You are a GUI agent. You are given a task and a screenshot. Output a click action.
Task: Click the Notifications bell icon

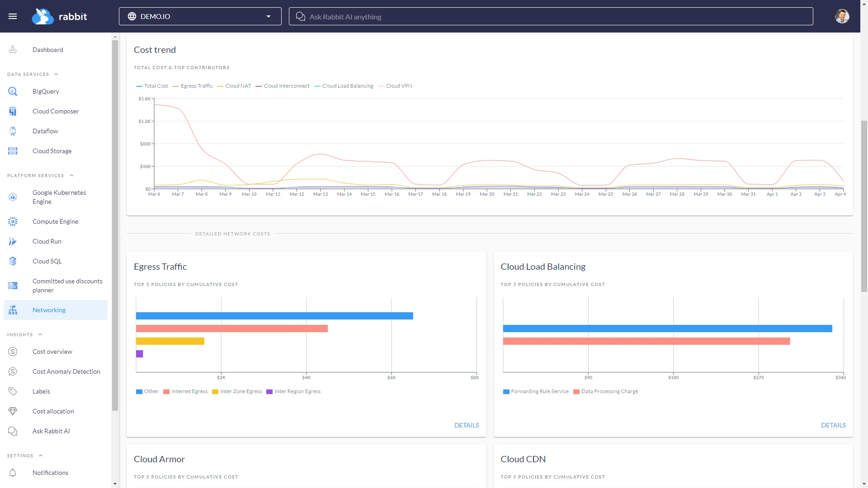click(13, 473)
